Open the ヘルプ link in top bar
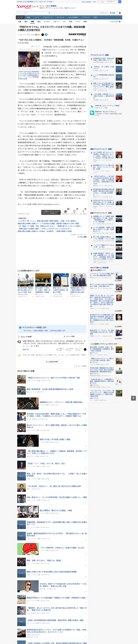This screenshot has height=644, width=138. tap(94, 2)
